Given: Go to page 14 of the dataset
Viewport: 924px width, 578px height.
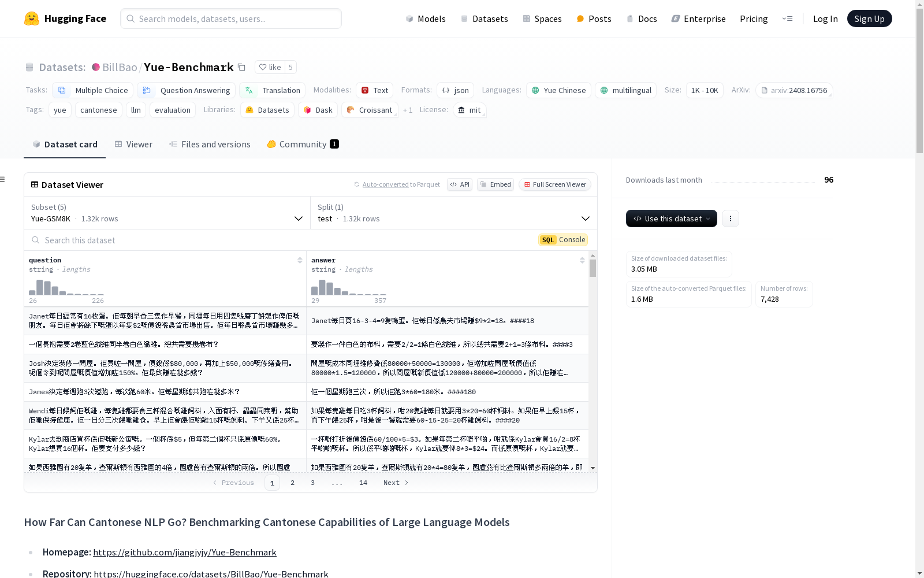Looking at the screenshot, I should (363, 483).
